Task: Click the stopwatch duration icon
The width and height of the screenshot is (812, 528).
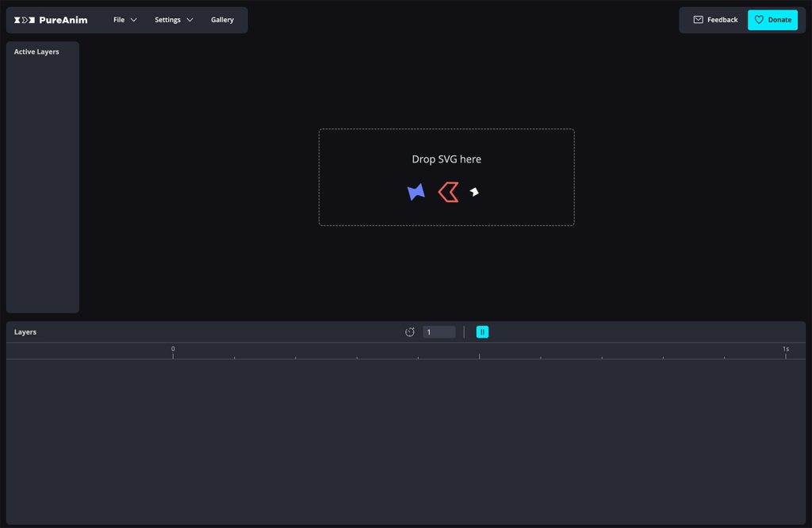Action: 410,332
